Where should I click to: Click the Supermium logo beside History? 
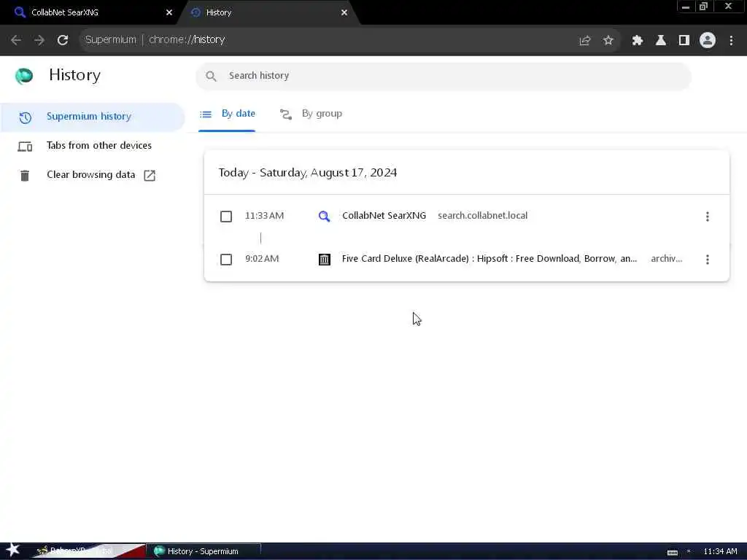[x=24, y=76]
